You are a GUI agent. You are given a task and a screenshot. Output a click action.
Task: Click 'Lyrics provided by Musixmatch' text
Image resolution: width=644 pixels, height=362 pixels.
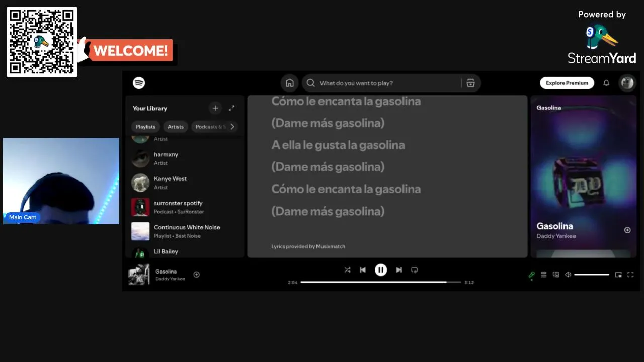pyautogui.click(x=308, y=246)
